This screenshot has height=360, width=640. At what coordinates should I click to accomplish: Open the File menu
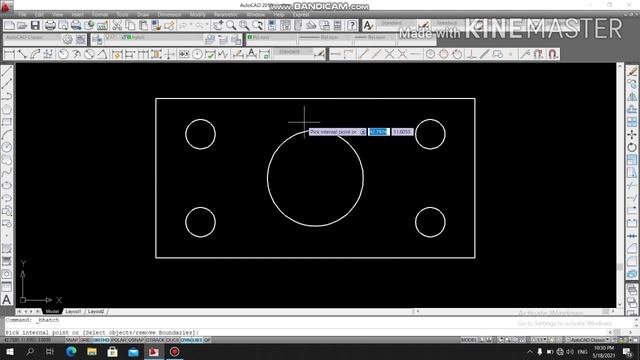click(22, 14)
